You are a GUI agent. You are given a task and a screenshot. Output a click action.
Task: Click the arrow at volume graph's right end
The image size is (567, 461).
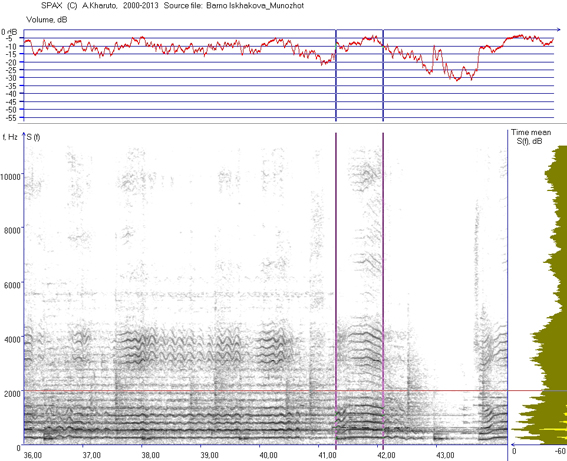(x=557, y=30)
